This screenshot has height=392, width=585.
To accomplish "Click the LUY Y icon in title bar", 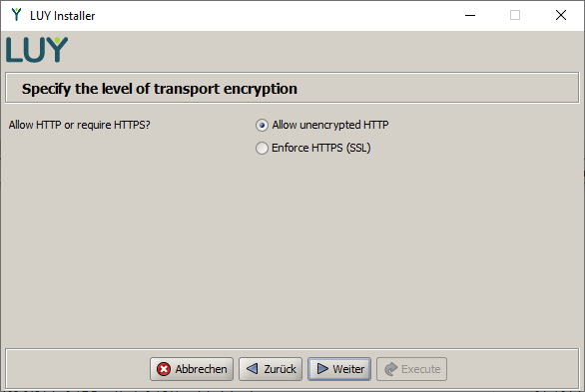I will click(16, 15).
